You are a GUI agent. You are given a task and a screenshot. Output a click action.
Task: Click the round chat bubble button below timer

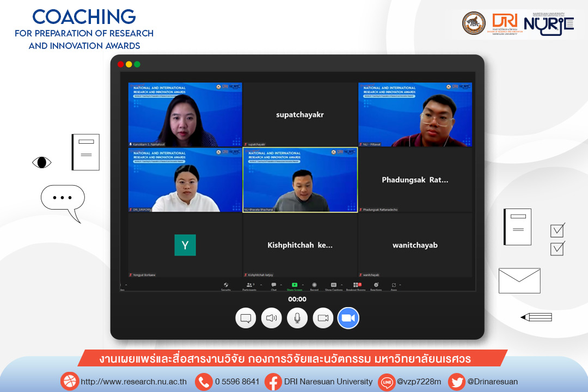(x=246, y=318)
